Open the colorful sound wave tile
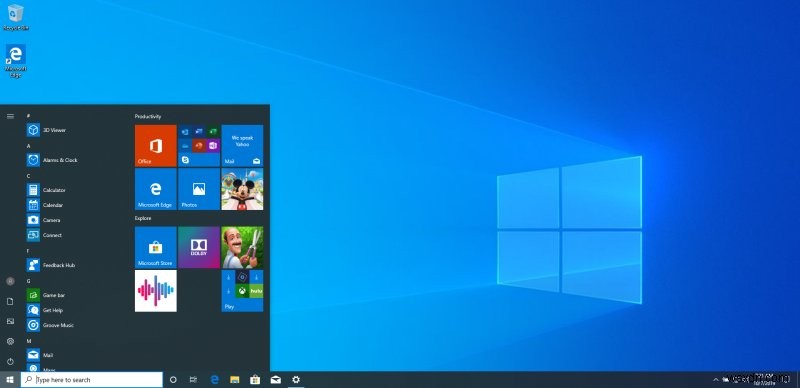 pos(156,290)
